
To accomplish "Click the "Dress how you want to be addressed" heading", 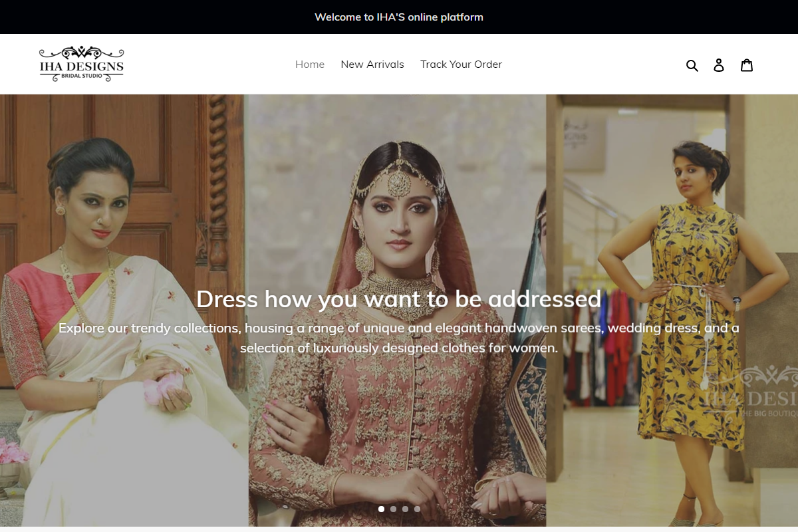I will 398,299.
